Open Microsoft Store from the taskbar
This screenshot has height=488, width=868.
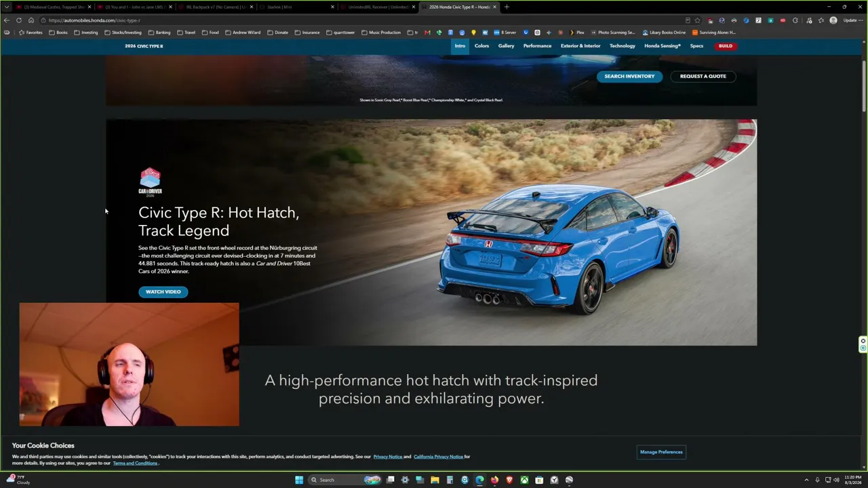[539, 480]
